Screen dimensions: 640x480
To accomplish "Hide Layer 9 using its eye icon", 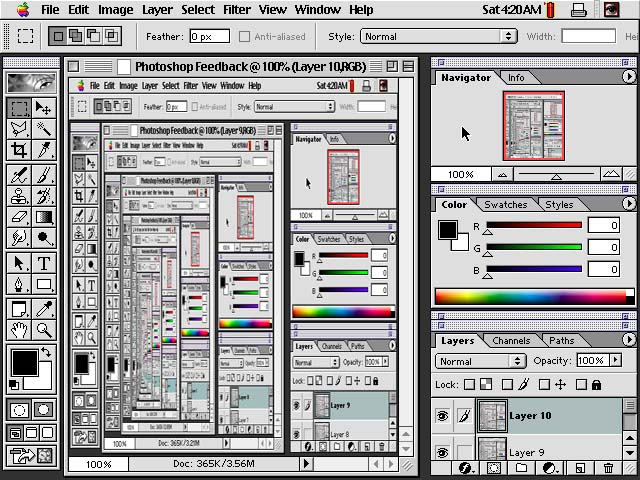I will coord(442,452).
